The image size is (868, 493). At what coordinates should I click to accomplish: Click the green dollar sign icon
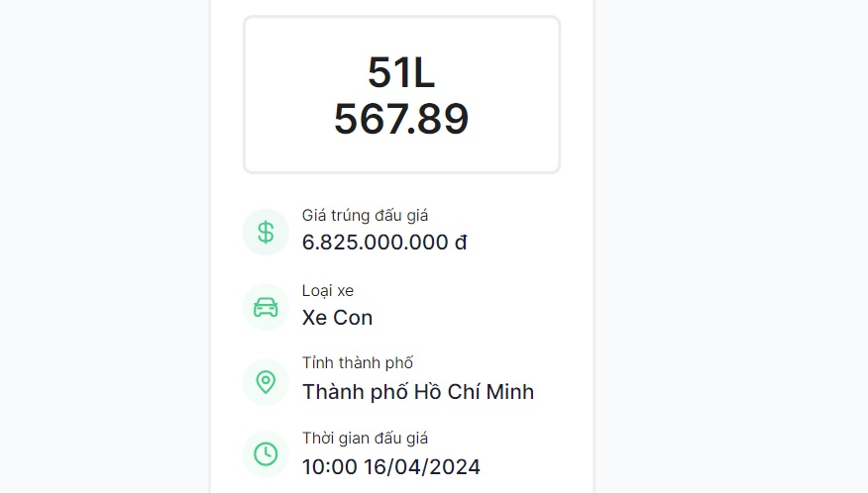(266, 232)
